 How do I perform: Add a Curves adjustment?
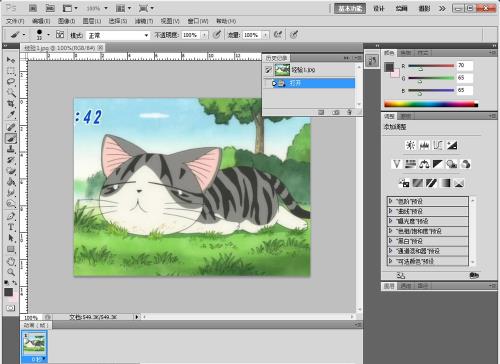pos(438,145)
